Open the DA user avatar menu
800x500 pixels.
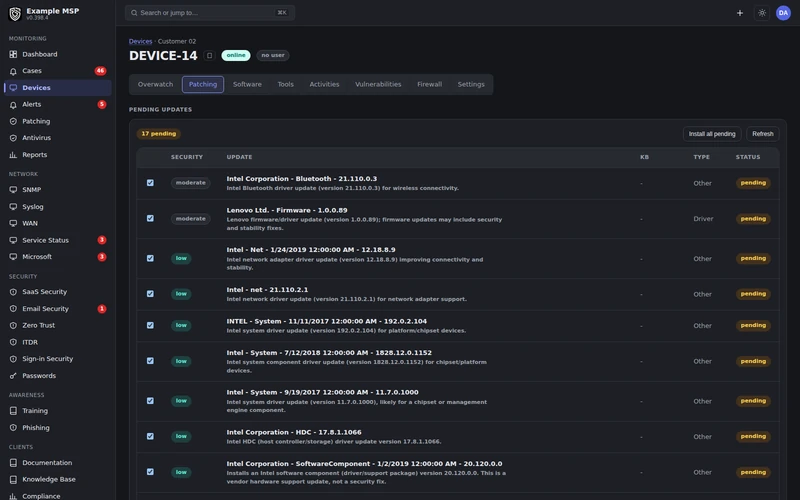[x=783, y=13]
